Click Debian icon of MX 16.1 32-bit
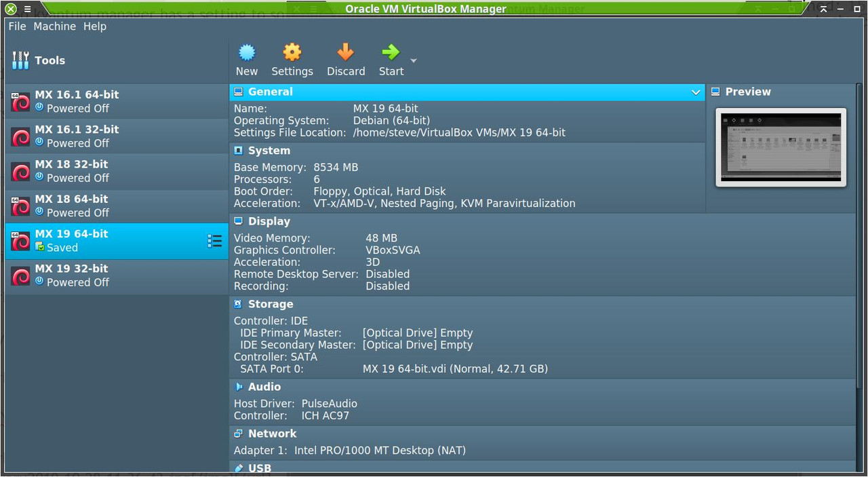 tap(20, 136)
